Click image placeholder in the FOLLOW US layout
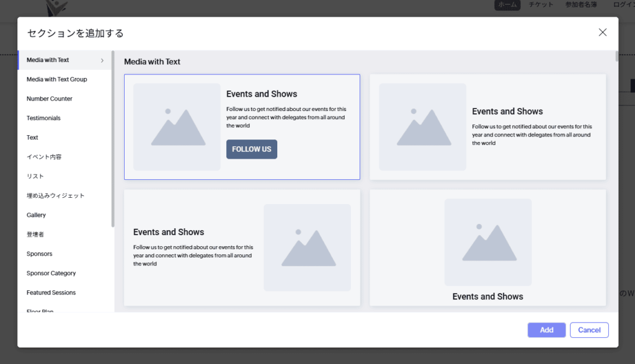 click(x=177, y=127)
